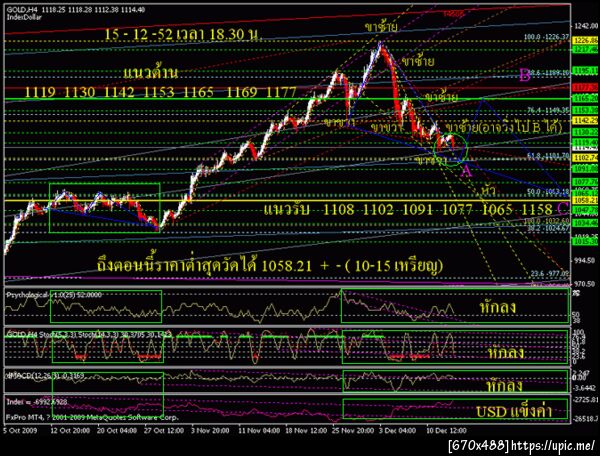Screen dimensions: 600x456
Task: Click the lowest price note mentioning 1058.21
Action: (x=270, y=265)
